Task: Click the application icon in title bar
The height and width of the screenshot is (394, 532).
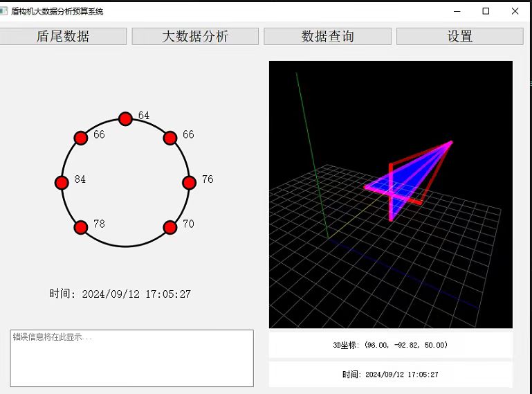Action: tap(3, 11)
